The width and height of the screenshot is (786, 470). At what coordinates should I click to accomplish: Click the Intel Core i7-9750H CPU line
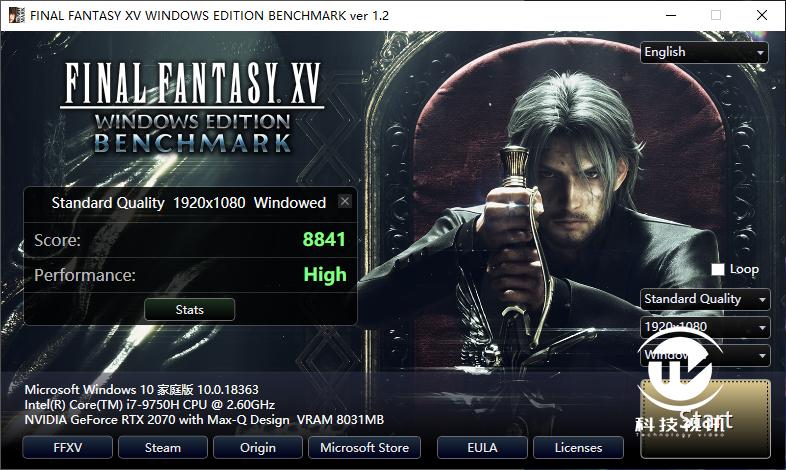pos(149,404)
